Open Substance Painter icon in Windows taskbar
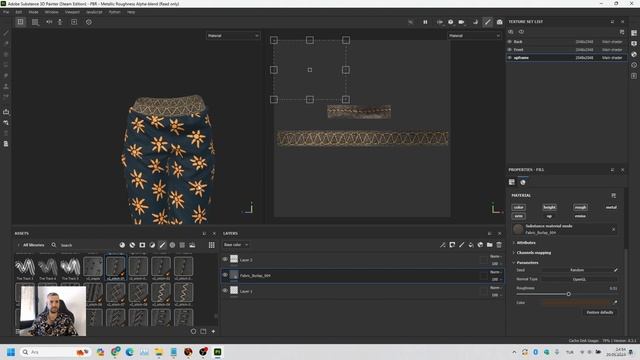 point(218,352)
